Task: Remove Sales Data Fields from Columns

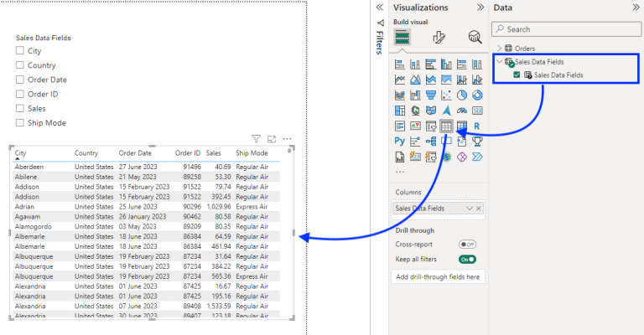Action: click(480, 208)
